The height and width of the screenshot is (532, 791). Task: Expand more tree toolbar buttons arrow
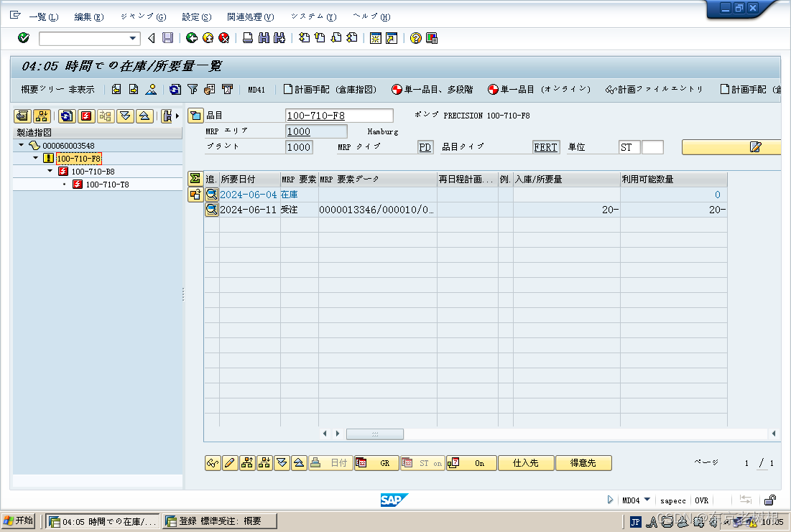click(177, 116)
